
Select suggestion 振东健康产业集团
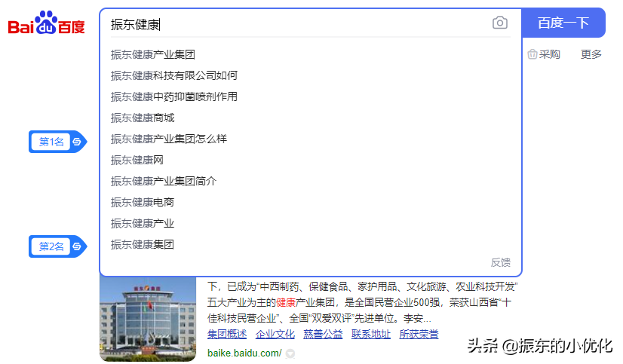[153, 54]
